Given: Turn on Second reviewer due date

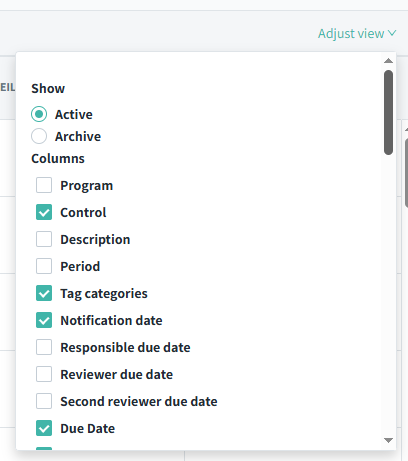Looking at the screenshot, I should coord(44,401).
